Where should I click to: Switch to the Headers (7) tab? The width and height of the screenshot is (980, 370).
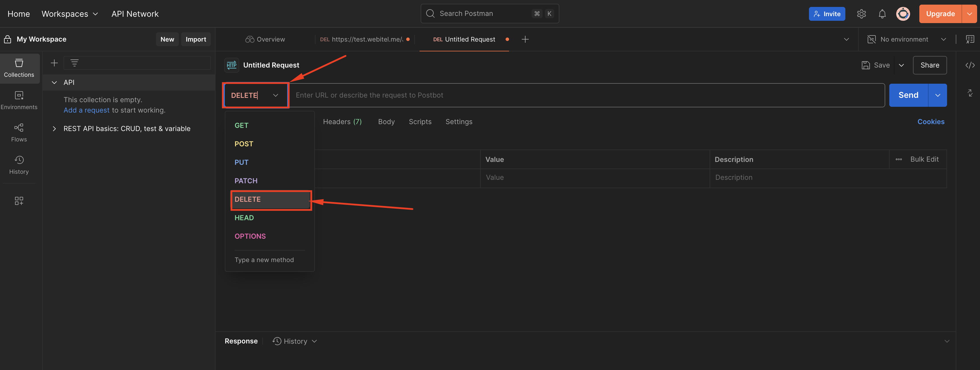[x=342, y=122]
